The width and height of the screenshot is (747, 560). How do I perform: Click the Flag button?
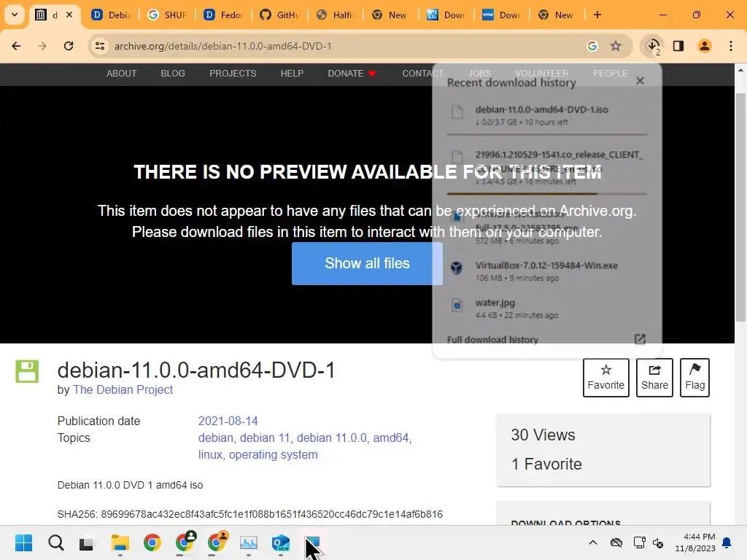[x=694, y=378]
